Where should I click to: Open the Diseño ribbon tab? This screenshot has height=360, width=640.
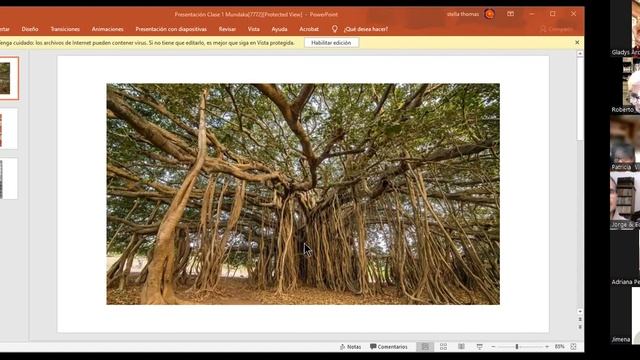point(30,29)
